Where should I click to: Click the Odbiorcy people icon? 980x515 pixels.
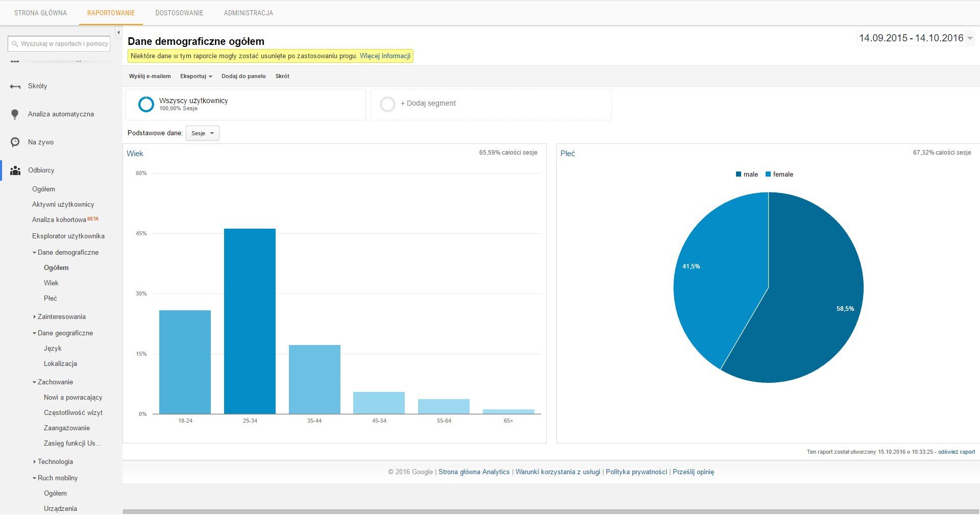15,170
